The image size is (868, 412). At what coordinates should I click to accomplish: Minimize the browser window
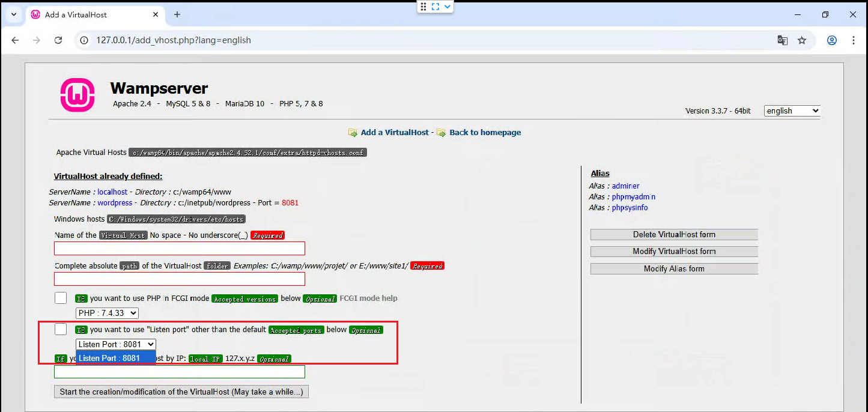pos(798,14)
